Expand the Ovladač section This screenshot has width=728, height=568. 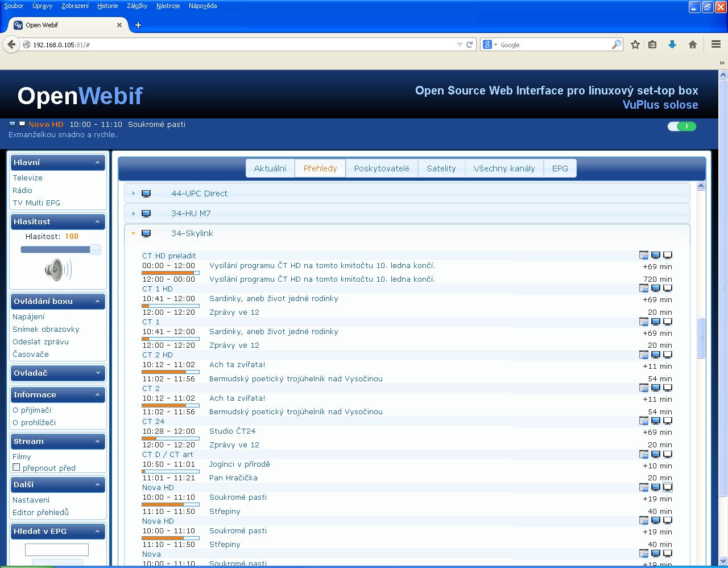(97, 373)
